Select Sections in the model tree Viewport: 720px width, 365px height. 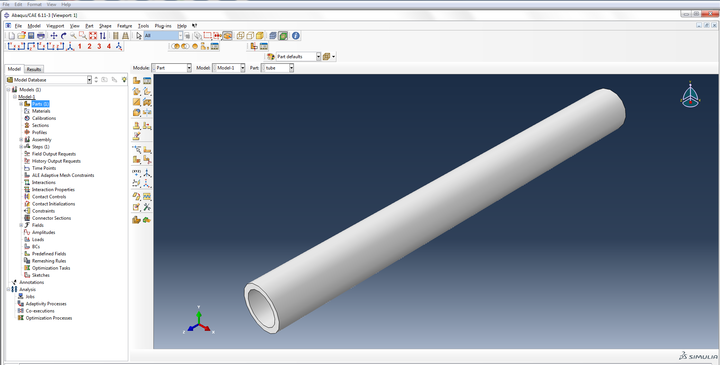(40, 125)
